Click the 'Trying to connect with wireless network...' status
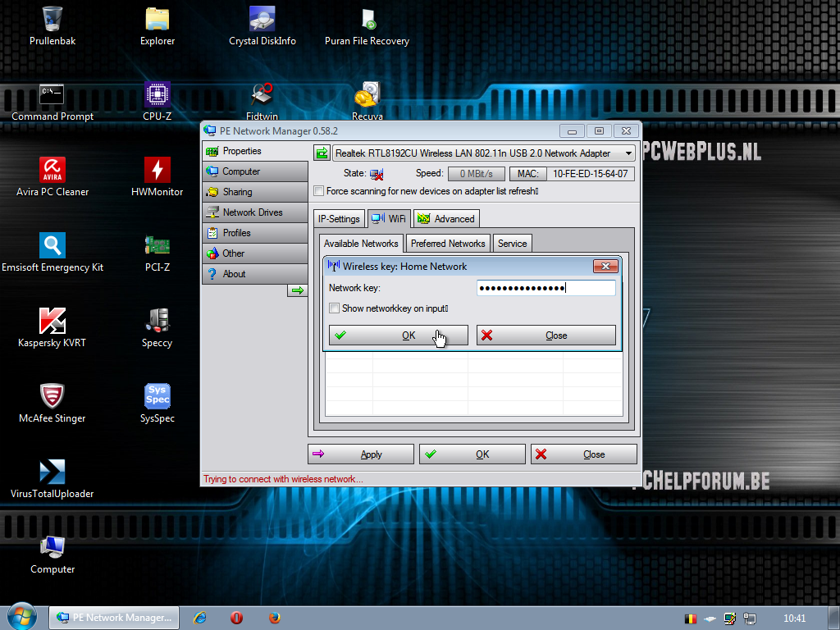The height and width of the screenshot is (630, 840). coord(283,479)
